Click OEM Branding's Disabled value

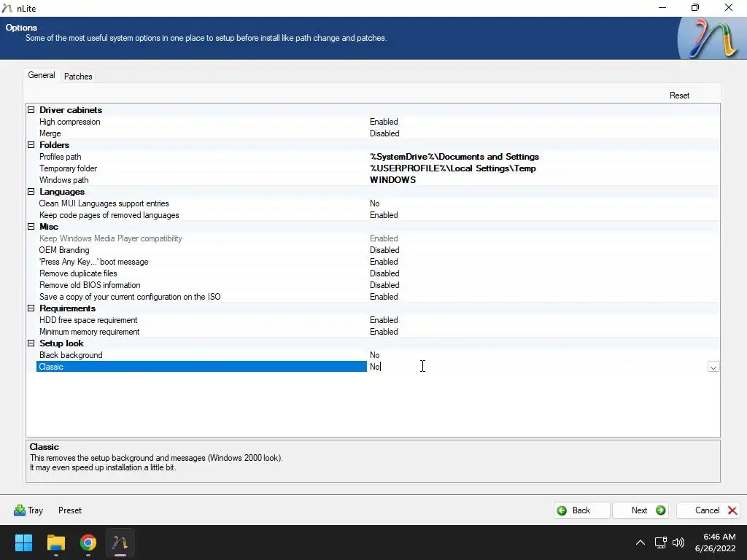pos(384,250)
